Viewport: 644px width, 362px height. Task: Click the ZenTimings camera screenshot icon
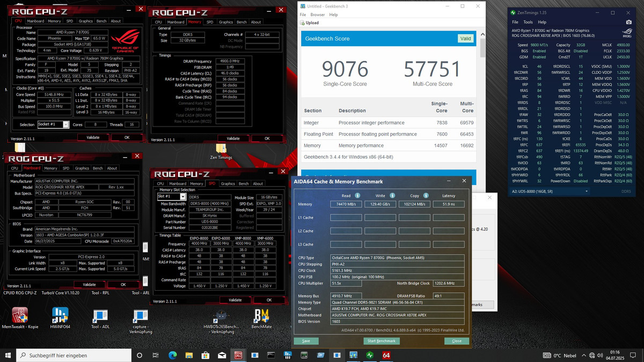628,22
